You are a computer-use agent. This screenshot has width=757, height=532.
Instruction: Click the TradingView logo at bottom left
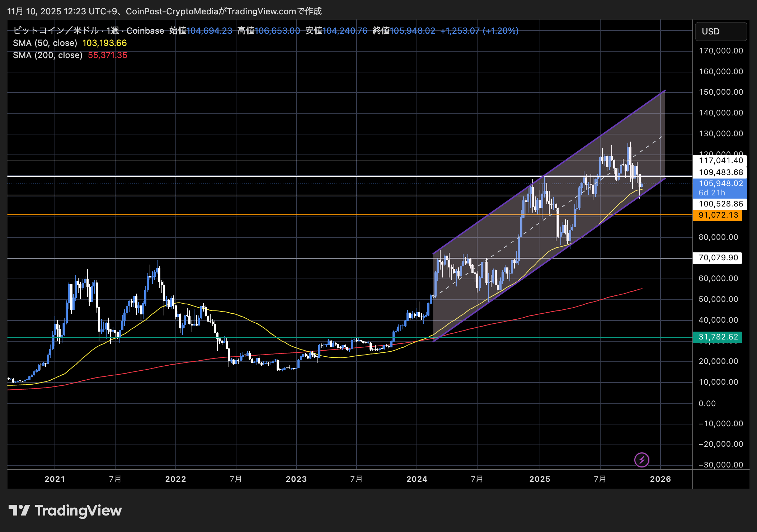[x=65, y=510]
